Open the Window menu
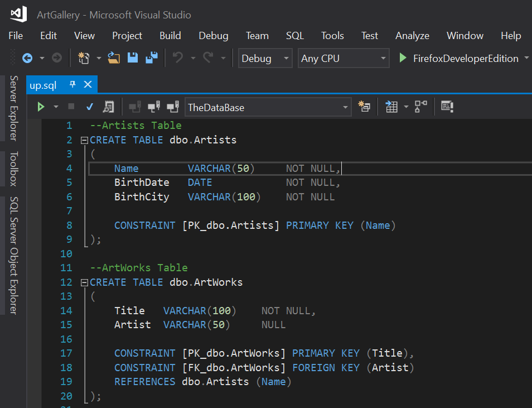Image resolution: width=532 pixels, height=408 pixels. coord(465,36)
